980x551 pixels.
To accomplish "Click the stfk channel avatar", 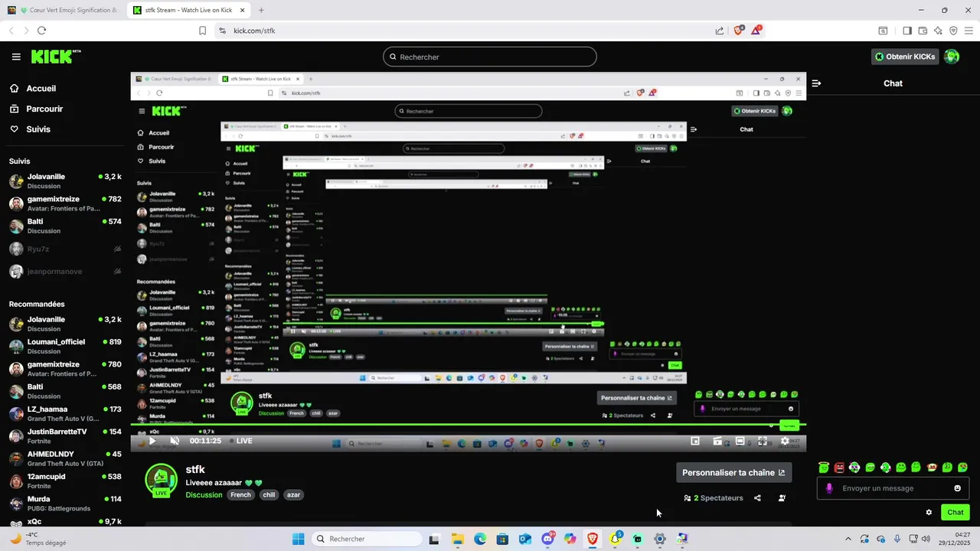I will pos(161,480).
